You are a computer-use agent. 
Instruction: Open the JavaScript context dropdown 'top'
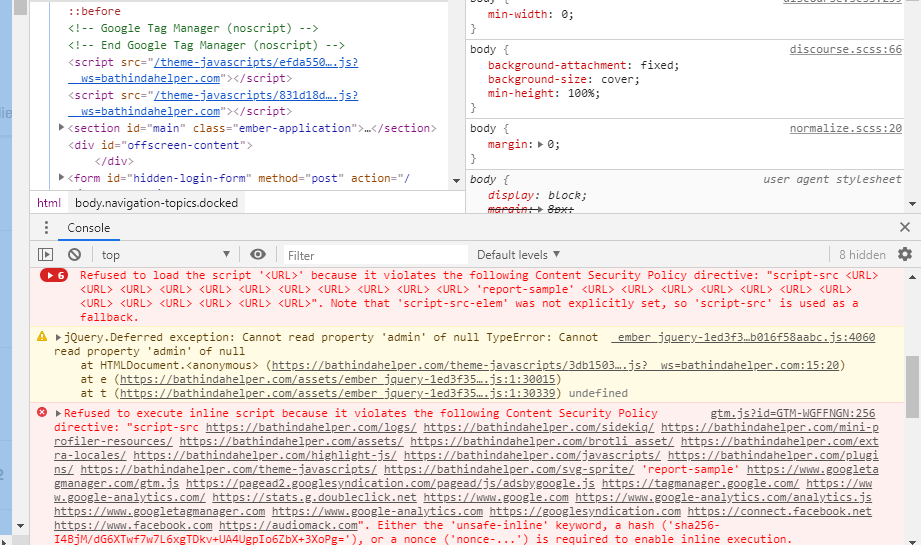[x=166, y=254]
